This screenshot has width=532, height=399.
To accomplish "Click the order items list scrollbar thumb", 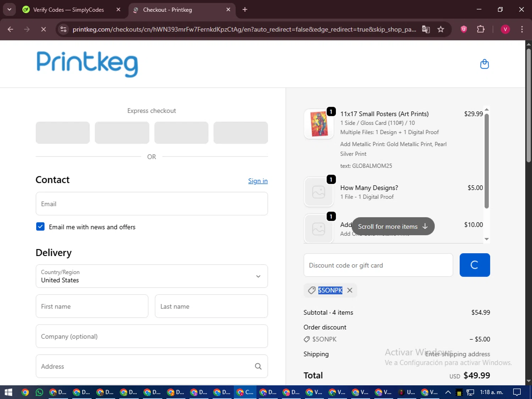I will [x=487, y=161].
